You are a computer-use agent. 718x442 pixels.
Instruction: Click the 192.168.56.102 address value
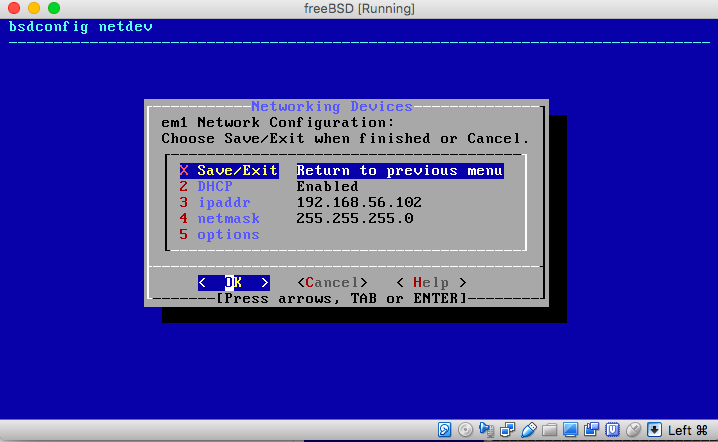click(359, 202)
